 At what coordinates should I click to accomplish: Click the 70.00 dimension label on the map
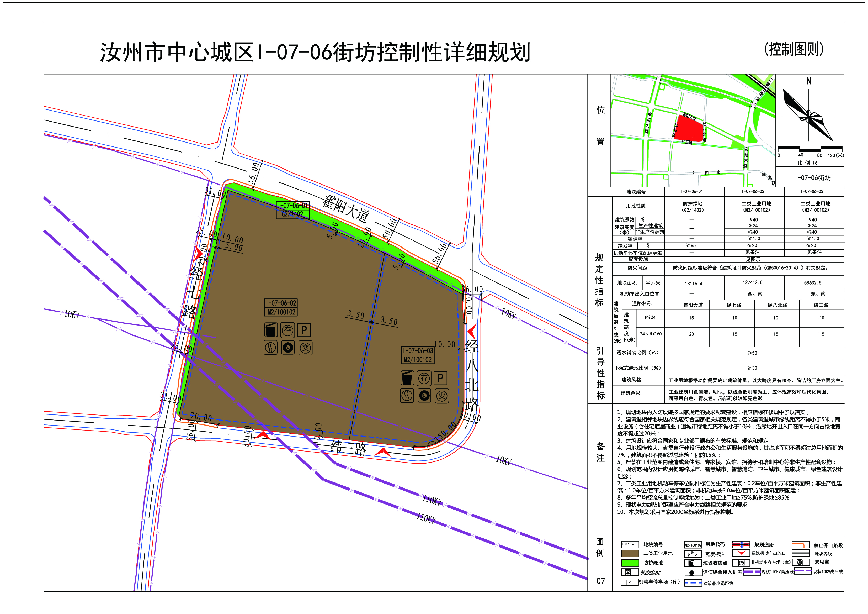[201, 417]
